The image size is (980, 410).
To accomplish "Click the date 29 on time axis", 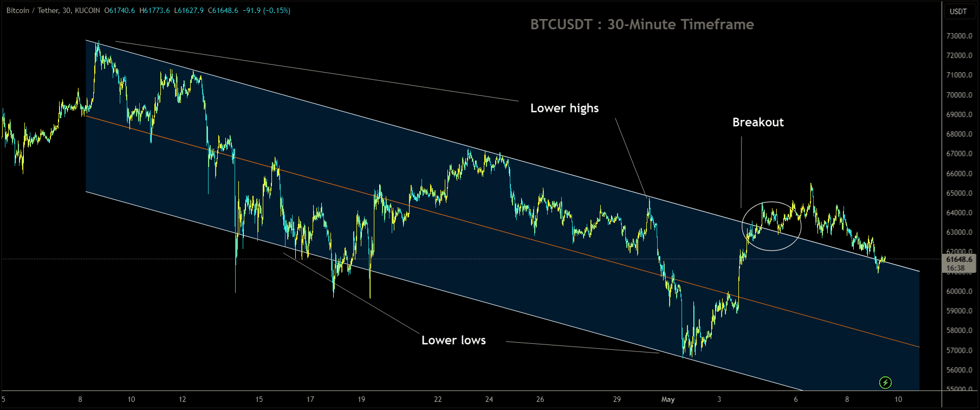I will pos(617,399).
